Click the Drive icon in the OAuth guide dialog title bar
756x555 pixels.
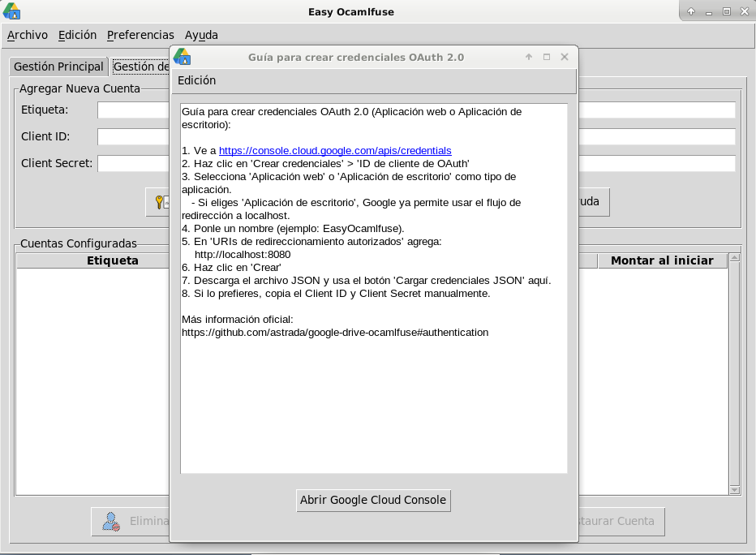point(183,57)
